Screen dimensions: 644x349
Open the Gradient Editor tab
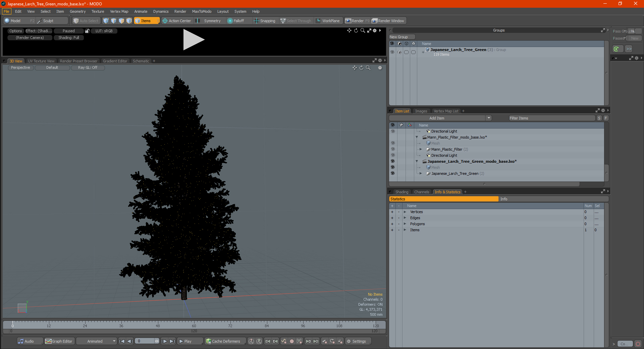tap(115, 61)
